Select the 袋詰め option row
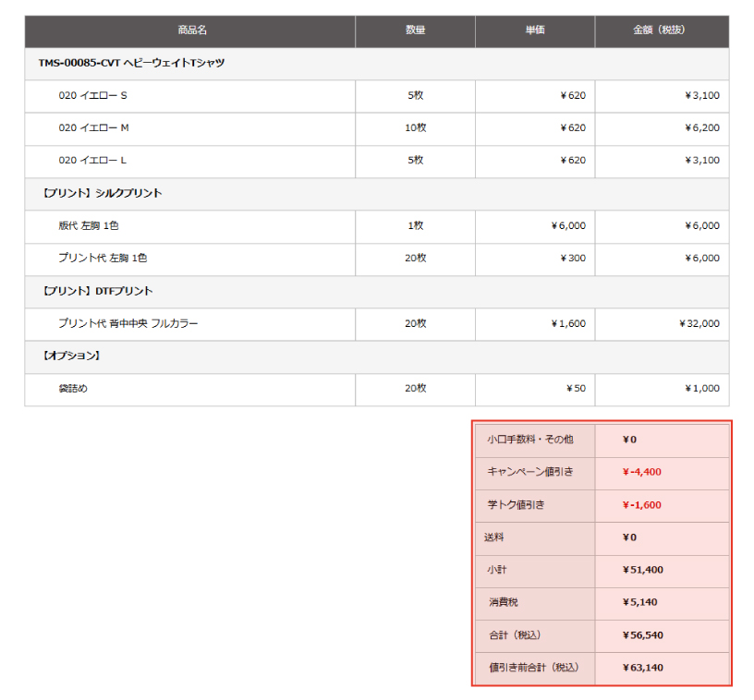754x700 pixels. point(73,388)
